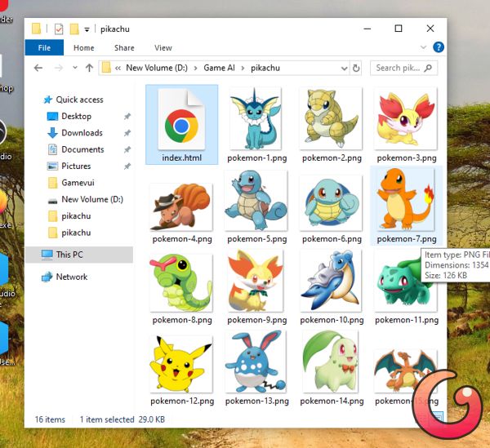Refresh the pikachu folder view

point(355,68)
